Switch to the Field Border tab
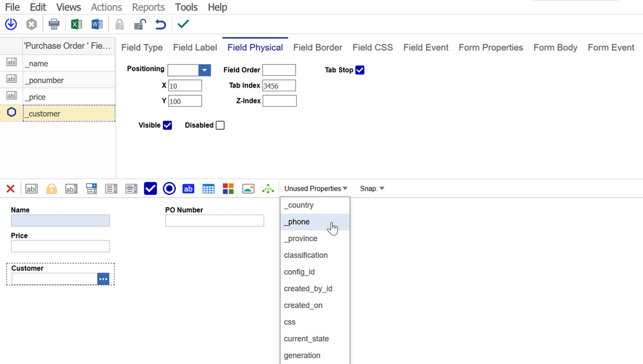 click(x=317, y=48)
